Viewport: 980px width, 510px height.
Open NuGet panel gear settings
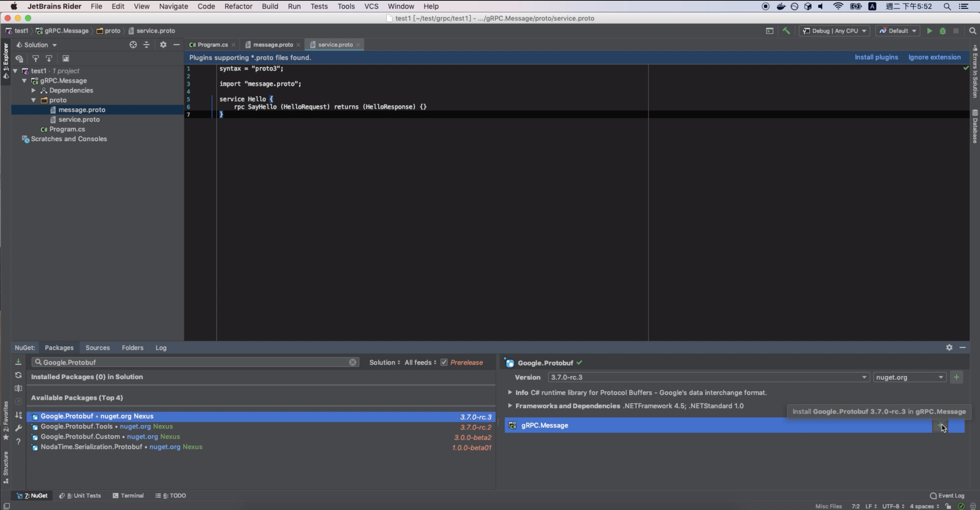pos(949,348)
